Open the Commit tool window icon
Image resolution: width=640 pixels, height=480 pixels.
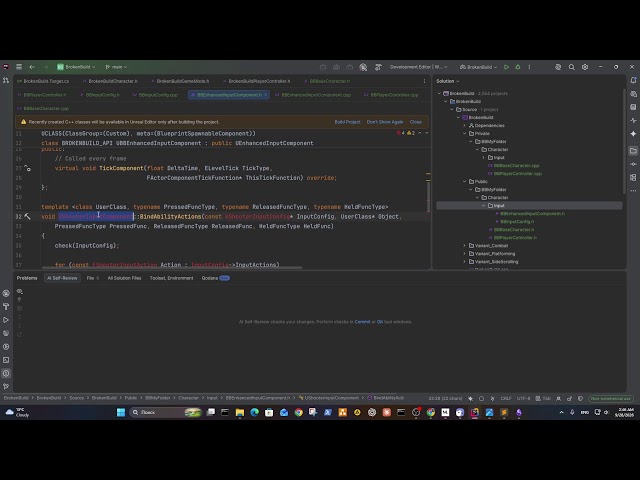(633, 164)
